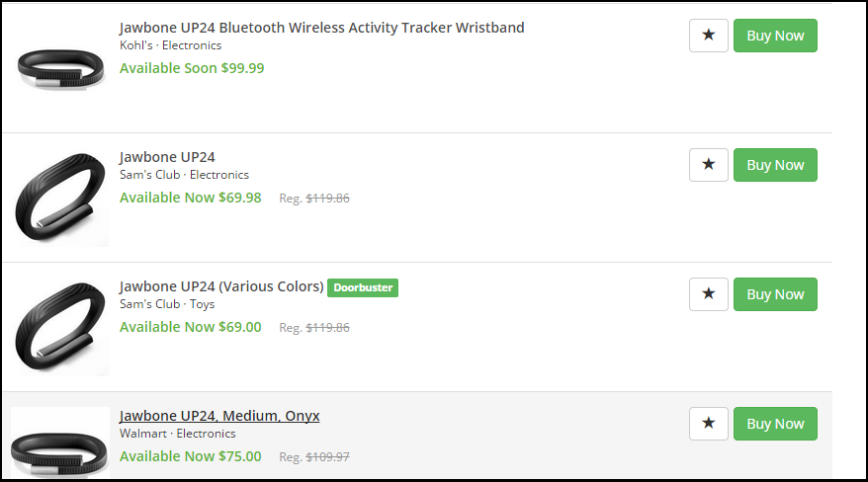Star the Kohl's Jawbone UP24 Wristband deal
868x482 pixels.
(708, 36)
